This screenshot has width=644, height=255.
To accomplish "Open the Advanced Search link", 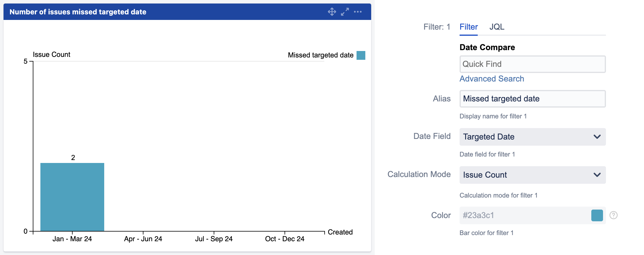I will pyautogui.click(x=492, y=79).
